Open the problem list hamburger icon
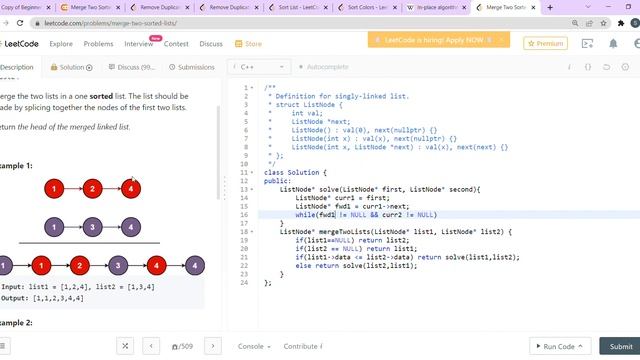The width and height of the screenshot is (640, 360). 3,346
